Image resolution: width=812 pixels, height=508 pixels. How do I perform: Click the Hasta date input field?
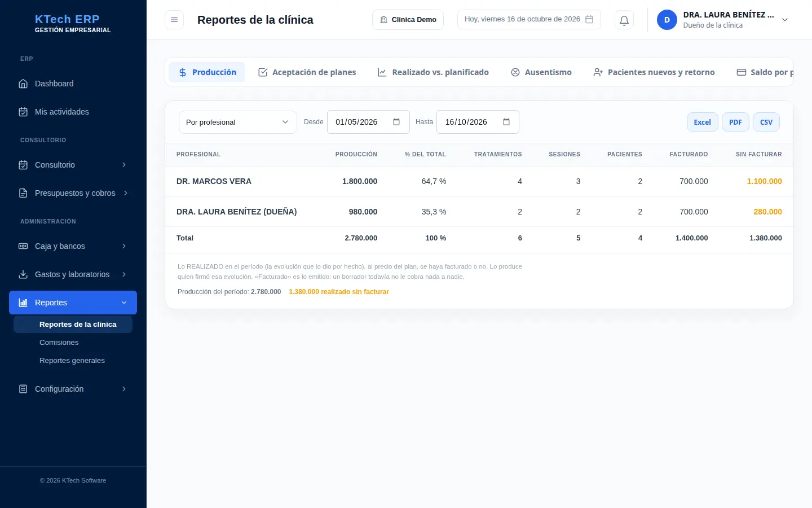click(478, 122)
